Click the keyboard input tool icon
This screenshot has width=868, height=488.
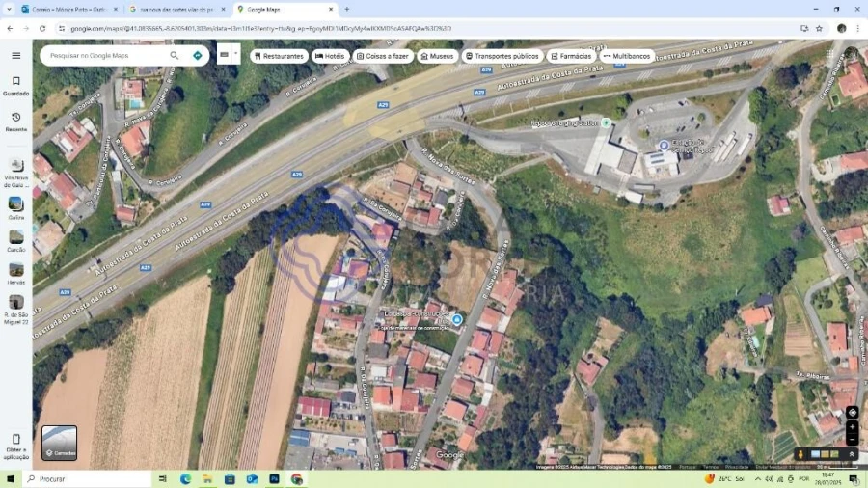224,55
